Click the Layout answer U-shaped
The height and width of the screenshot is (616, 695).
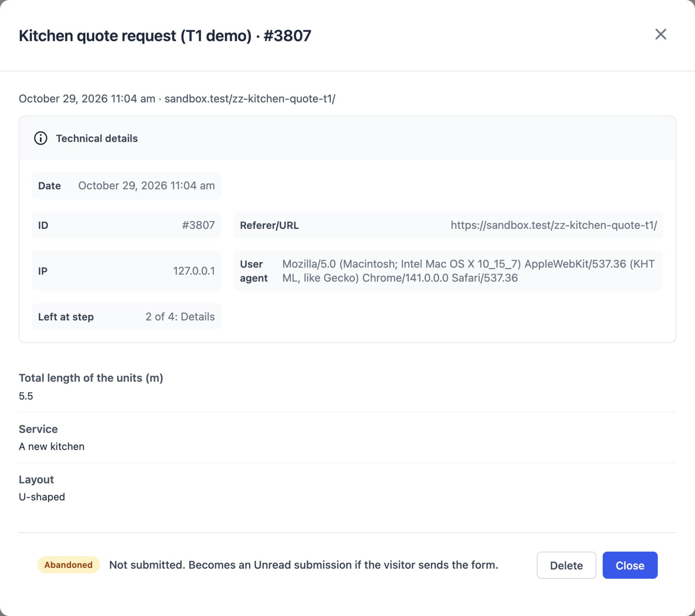point(42,497)
